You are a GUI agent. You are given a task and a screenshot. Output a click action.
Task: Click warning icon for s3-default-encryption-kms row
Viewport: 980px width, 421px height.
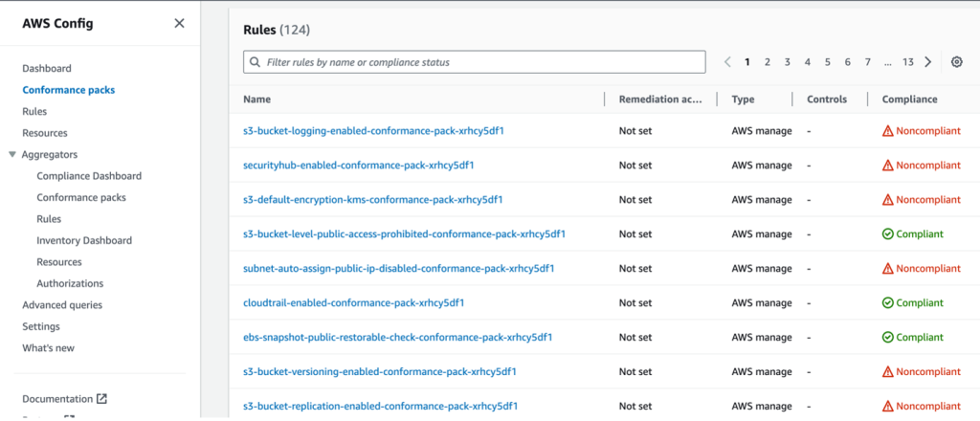click(887, 200)
